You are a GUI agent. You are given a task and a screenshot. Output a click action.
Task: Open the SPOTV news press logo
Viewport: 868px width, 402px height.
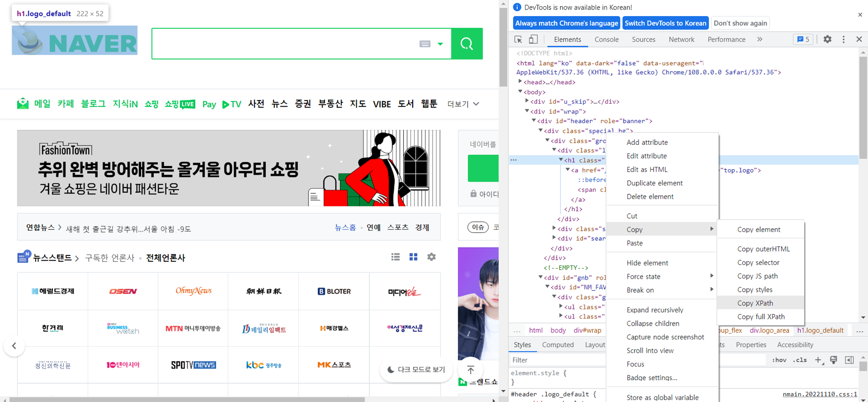(x=194, y=365)
